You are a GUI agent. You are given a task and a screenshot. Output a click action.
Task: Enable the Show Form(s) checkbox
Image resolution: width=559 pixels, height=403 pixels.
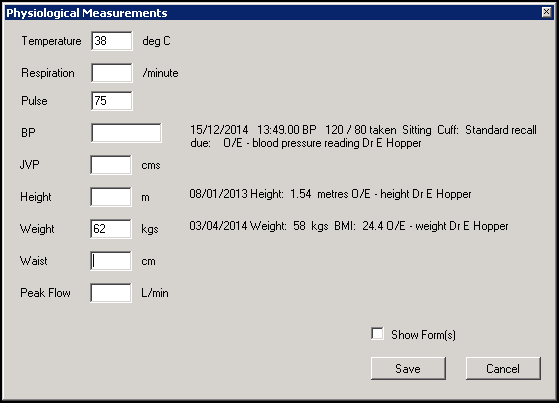(377, 334)
